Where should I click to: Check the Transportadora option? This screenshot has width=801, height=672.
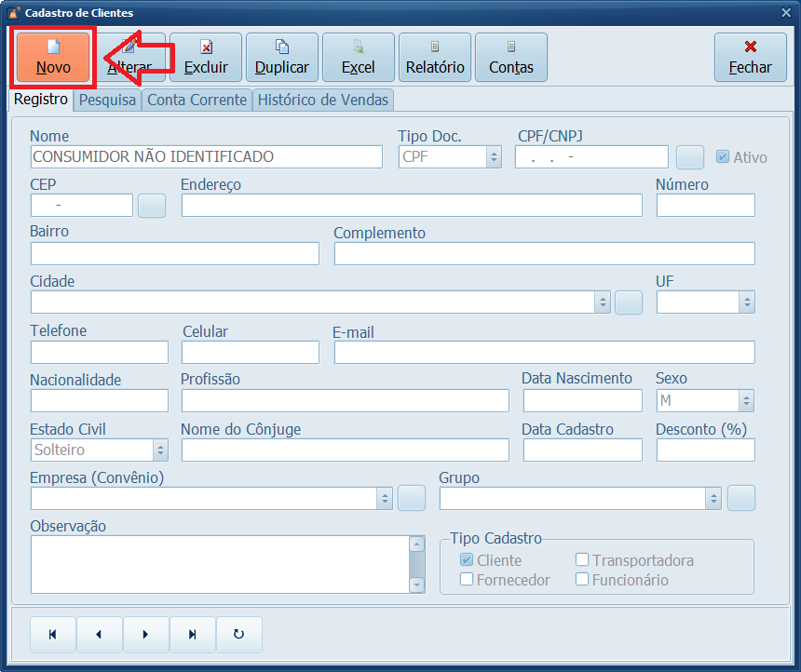pyautogui.click(x=582, y=560)
